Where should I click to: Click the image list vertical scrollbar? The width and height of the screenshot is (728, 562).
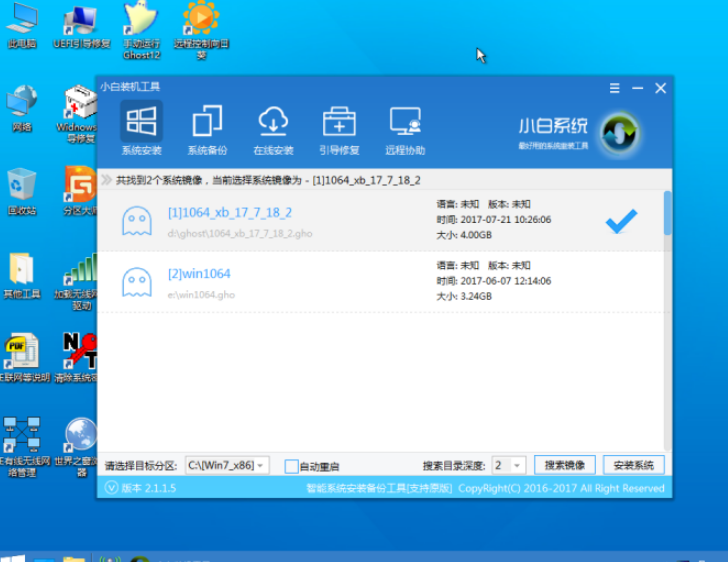tap(667, 215)
